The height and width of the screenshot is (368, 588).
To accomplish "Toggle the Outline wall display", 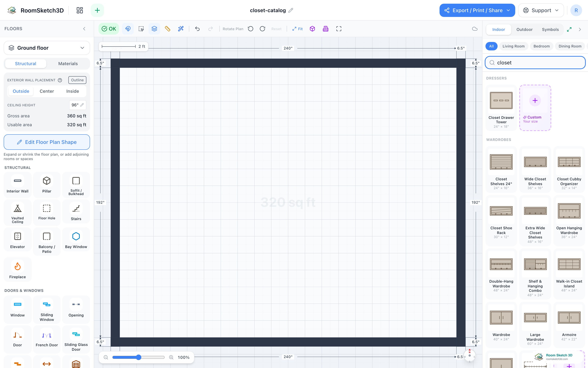I will [77, 80].
